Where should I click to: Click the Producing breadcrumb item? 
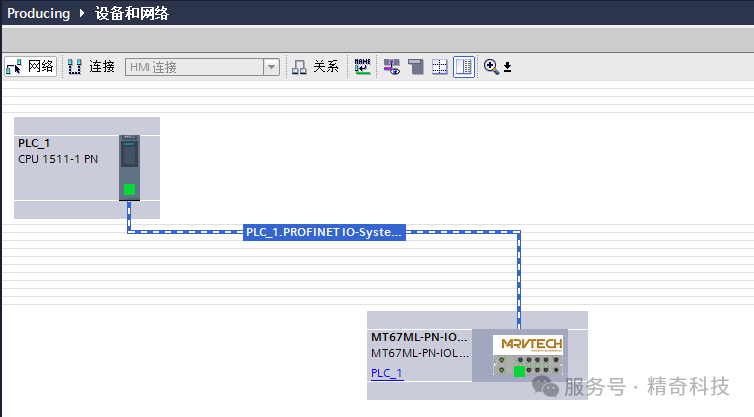tap(38, 13)
